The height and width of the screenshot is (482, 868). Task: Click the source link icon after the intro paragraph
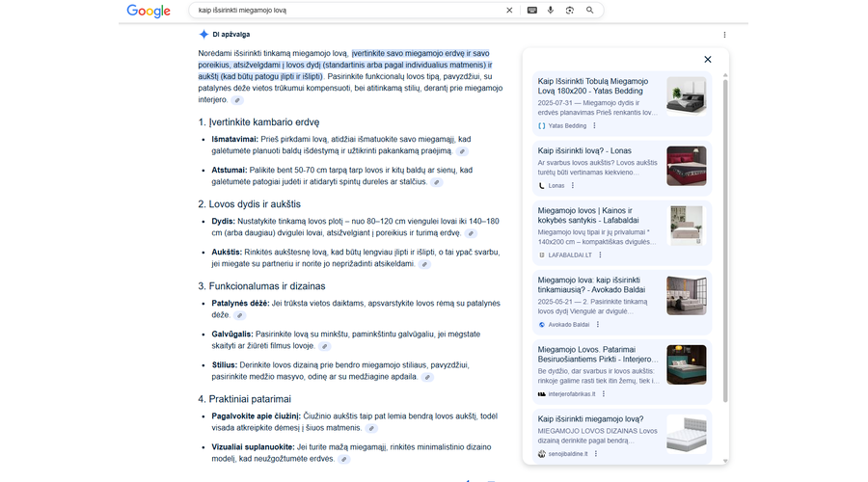pos(237,100)
